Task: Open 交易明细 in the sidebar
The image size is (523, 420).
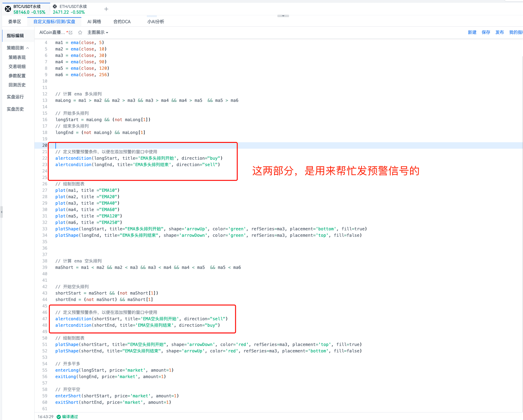Action: pyautogui.click(x=17, y=67)
